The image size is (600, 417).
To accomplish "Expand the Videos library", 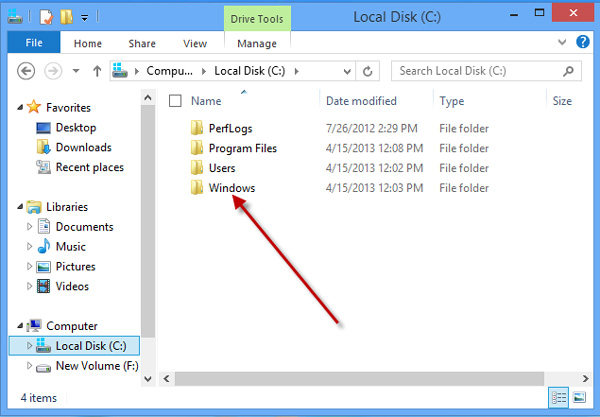I will coord(29,286).
